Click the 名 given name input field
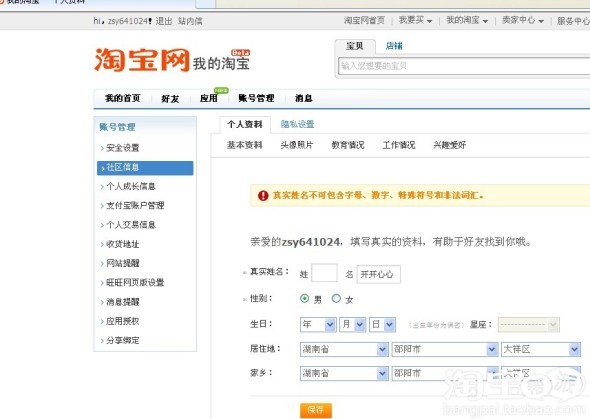Screen dimensions: 590x419 pos(379,274)
